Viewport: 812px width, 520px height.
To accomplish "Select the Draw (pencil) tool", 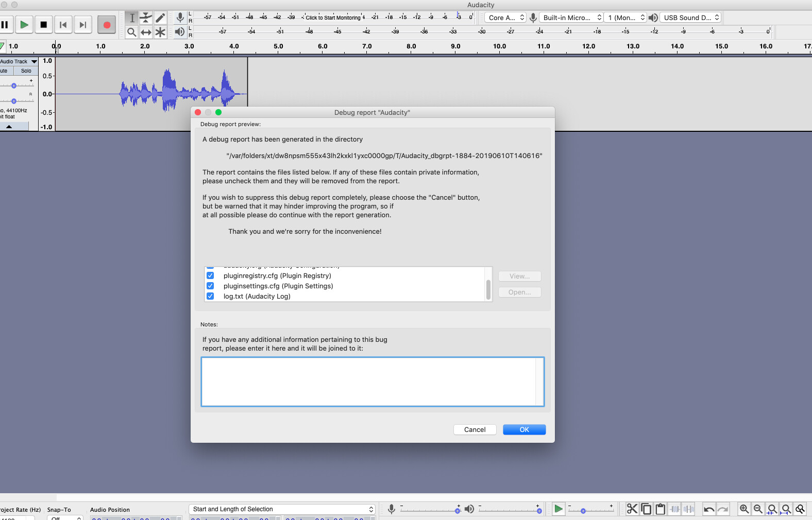I will 160,18.
